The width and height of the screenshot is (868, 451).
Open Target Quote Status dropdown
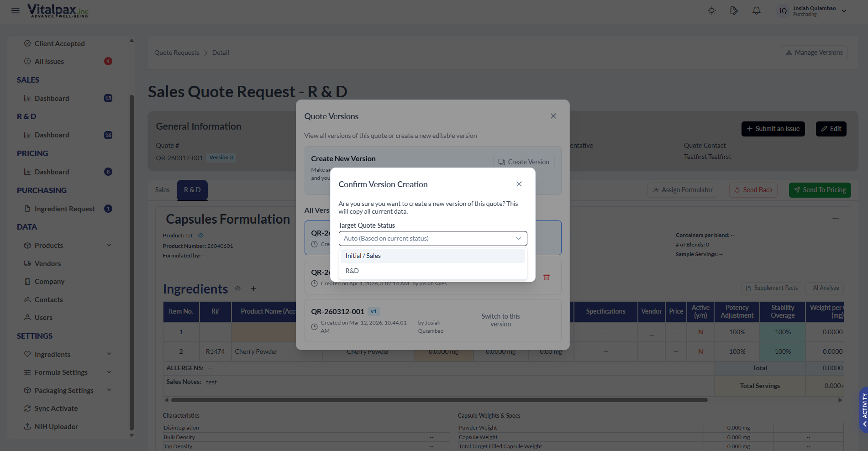433,238
